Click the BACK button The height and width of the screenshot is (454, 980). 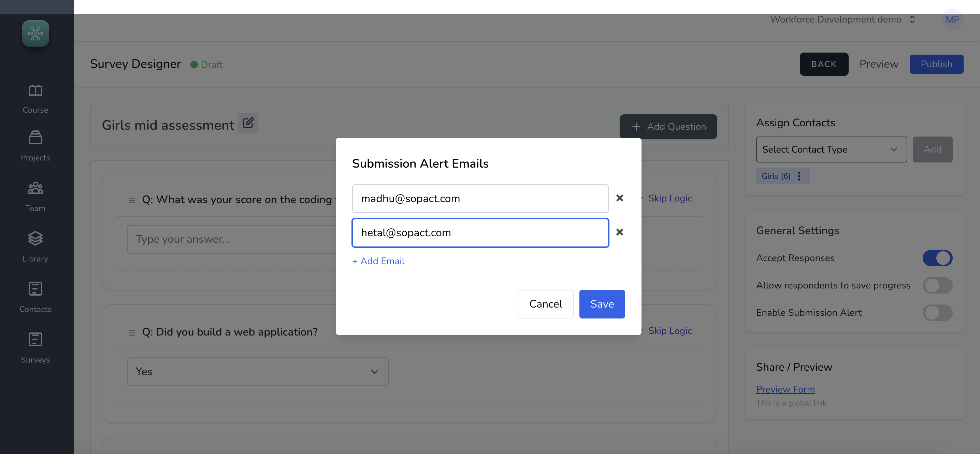(824, 64)
